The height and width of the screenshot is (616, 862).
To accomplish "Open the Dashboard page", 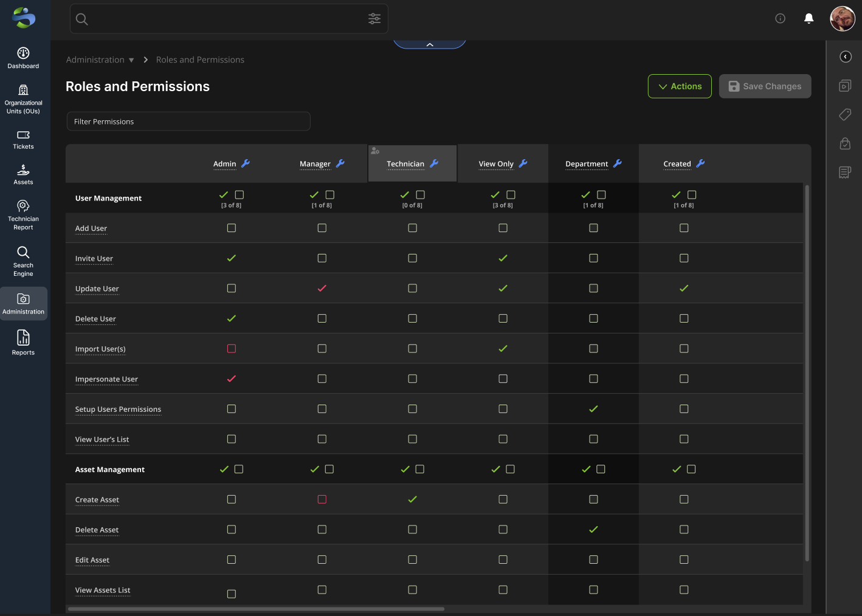I will click(x=23, y=58).
